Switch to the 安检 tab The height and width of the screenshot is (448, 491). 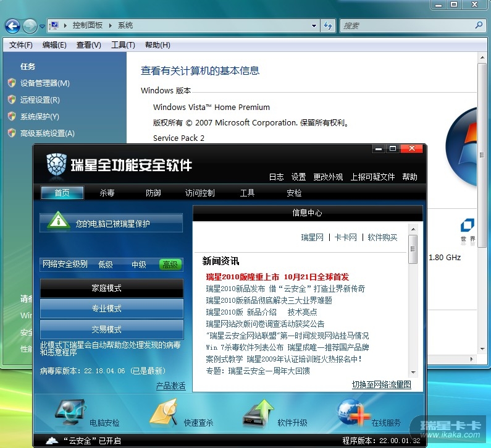(x=294, y=193)
